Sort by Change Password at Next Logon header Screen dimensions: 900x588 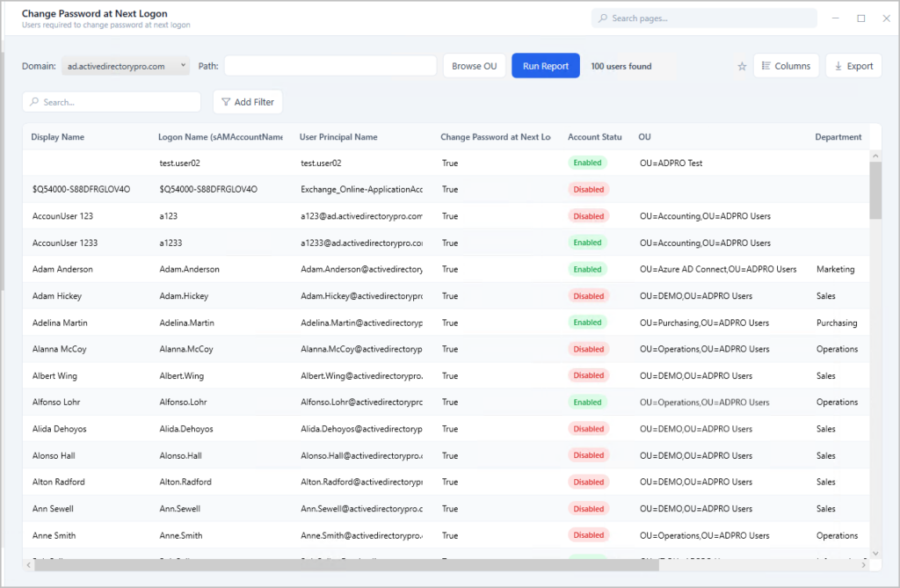click(x=496, y=137)
